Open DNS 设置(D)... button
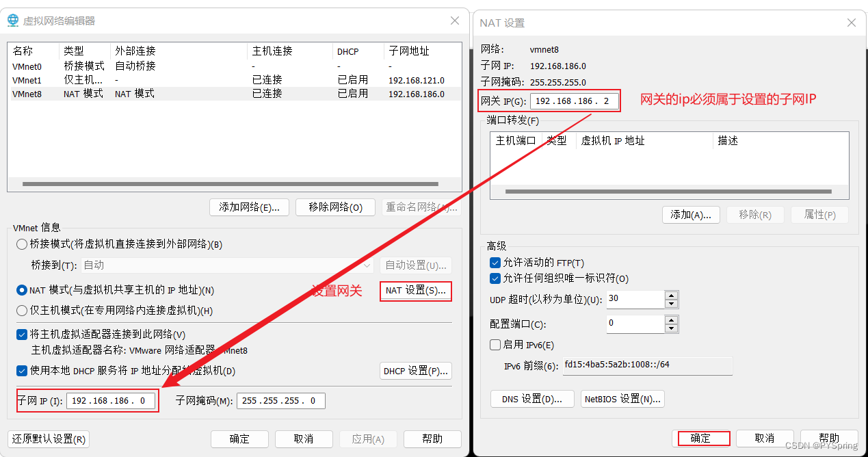This screenshot has width=868, height=457. [532, 399]
